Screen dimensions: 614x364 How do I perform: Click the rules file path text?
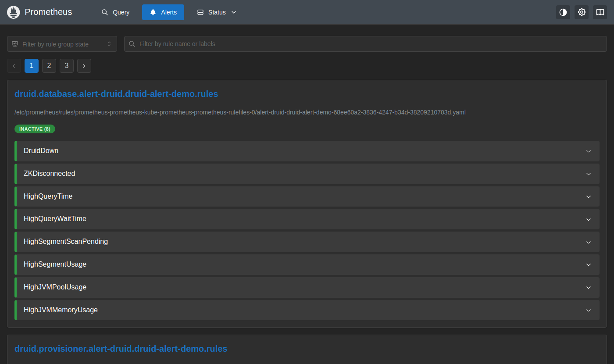240,112
